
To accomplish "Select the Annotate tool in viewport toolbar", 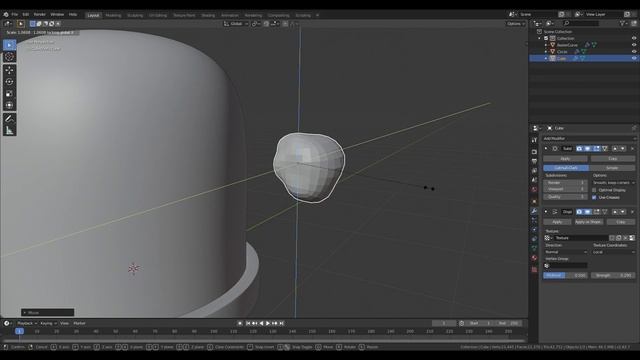I will coord(9,119).
